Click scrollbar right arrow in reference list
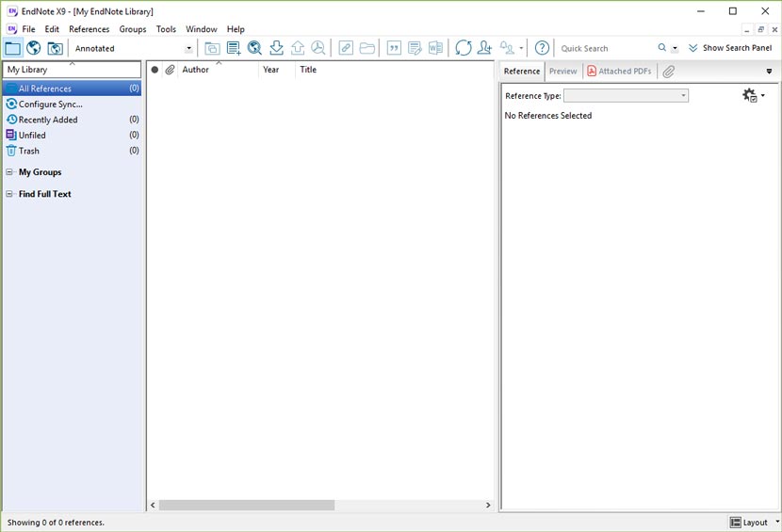The height and width of the screenshot is (532, 782). click(488, 505)
